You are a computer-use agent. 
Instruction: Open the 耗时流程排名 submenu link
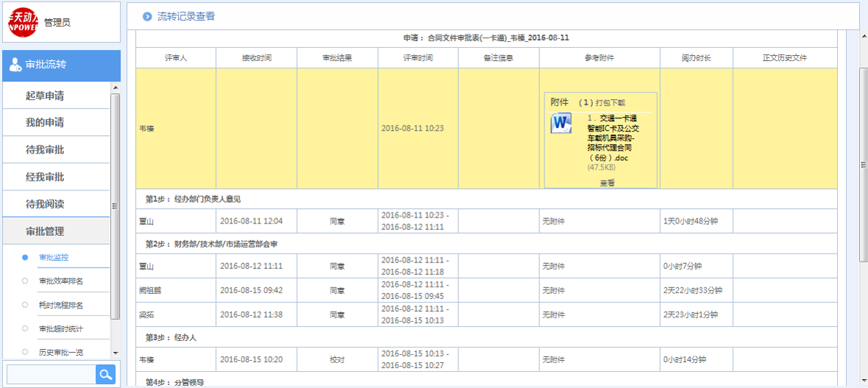(61, 305)
